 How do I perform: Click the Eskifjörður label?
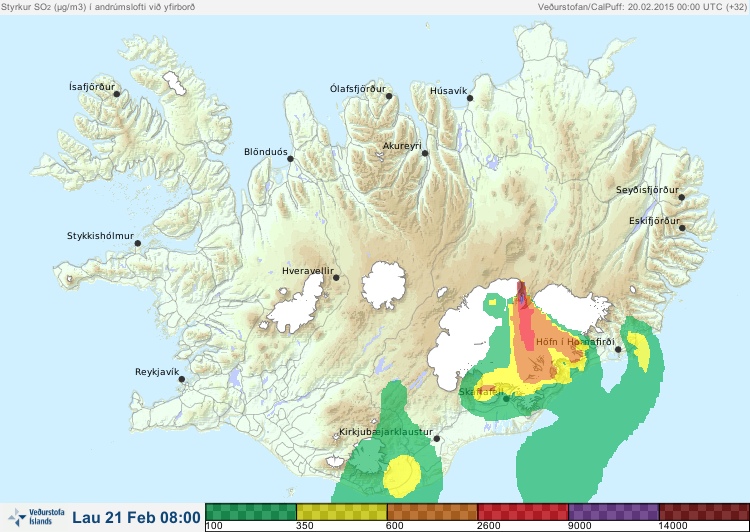pyautogui.click(x=654, y=221)
